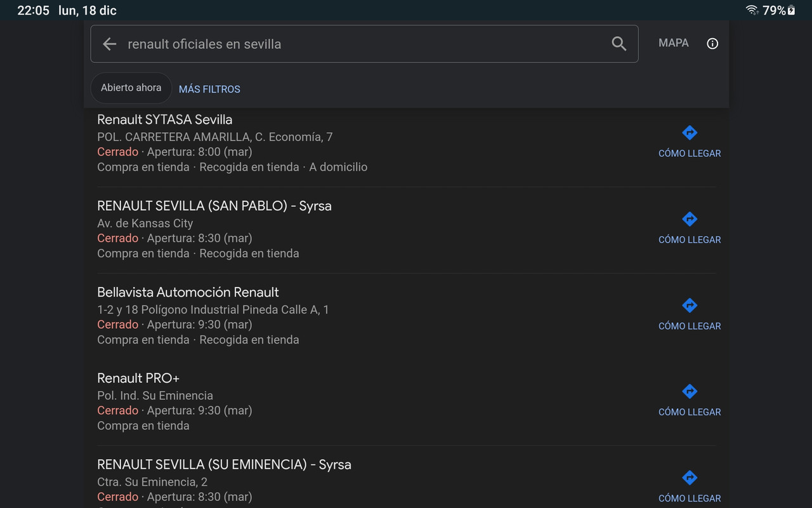Screen dimensions: 812x508
Task: Tap the magnifying glass search icon
Action: pos(619,44)
